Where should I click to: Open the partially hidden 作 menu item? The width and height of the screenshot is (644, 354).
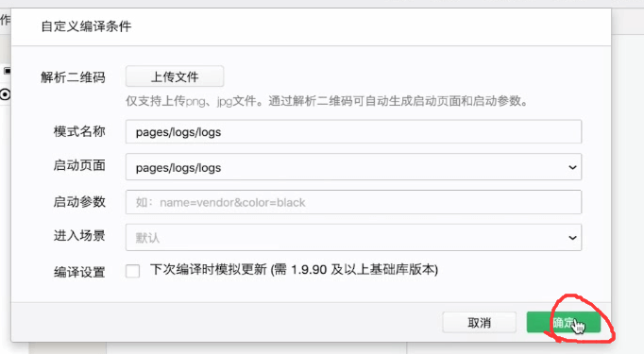coord(5,20)
